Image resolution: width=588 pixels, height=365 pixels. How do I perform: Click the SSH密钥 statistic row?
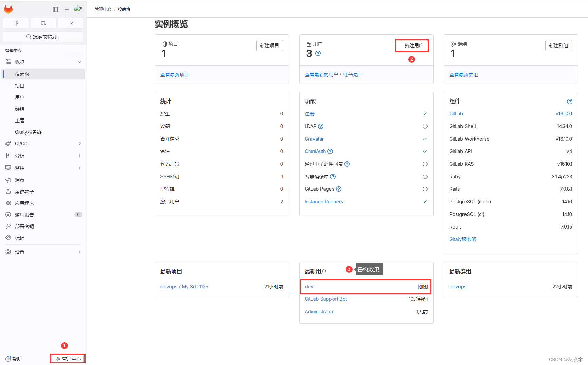coord(222,177)
